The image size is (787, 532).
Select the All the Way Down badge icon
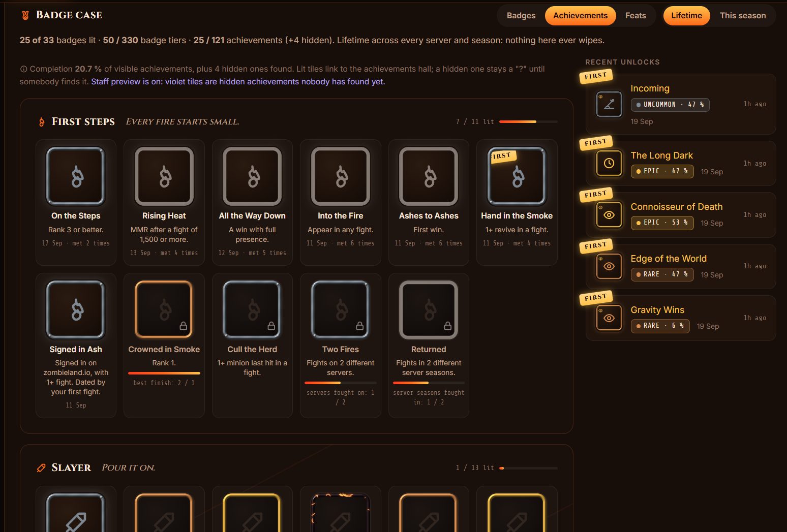click(252, 176)
